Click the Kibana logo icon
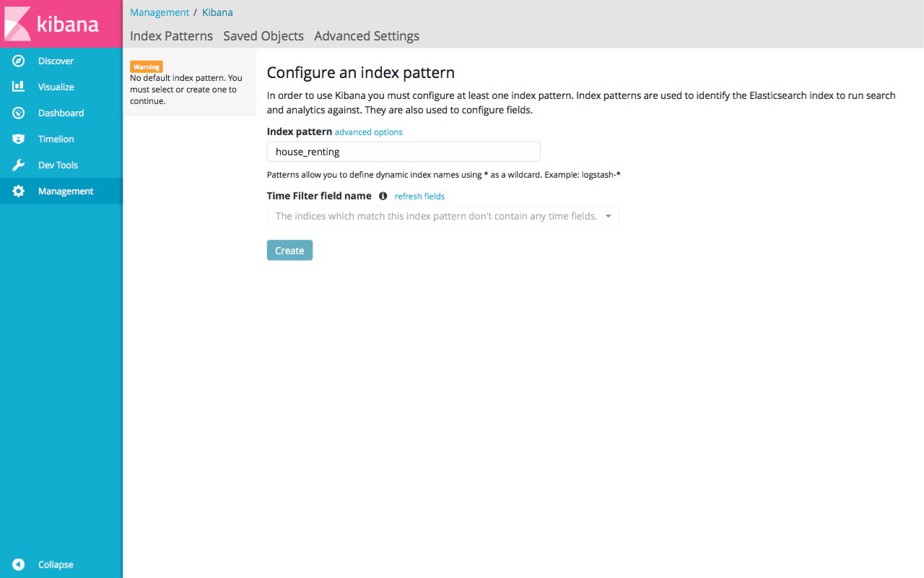 tap(17, 24)
